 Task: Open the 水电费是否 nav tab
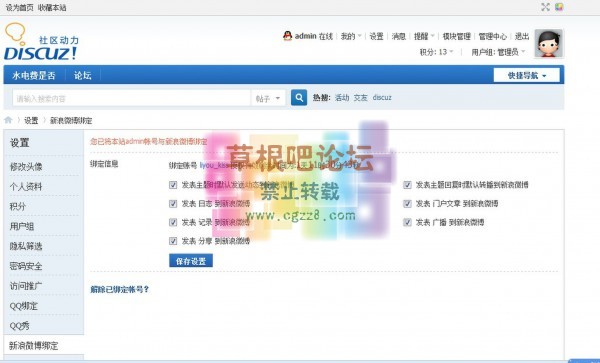pos(34,75)
